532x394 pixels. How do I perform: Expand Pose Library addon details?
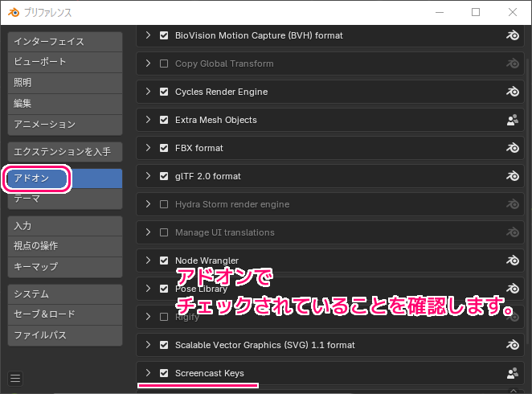(148, 289)
